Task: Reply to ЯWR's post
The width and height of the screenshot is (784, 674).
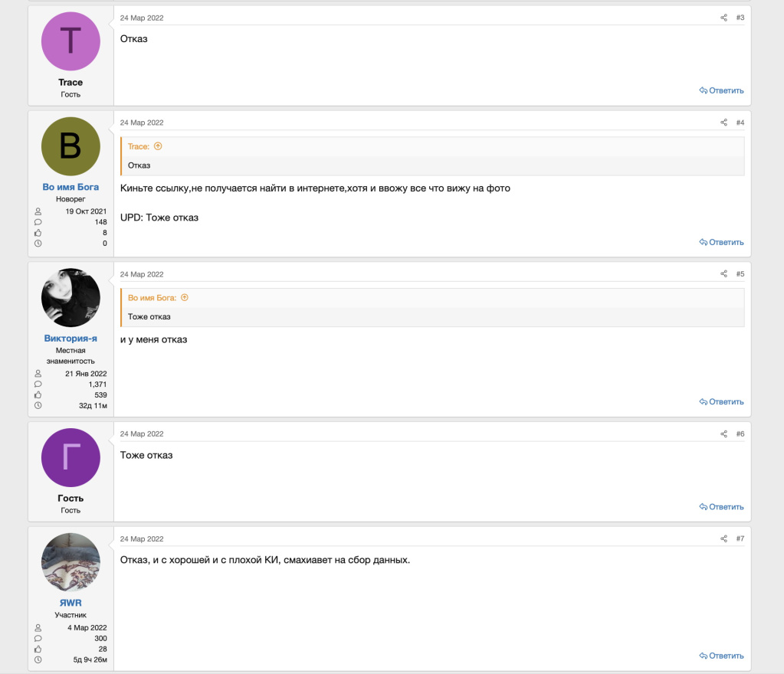Action: click(x=721, y=656)
